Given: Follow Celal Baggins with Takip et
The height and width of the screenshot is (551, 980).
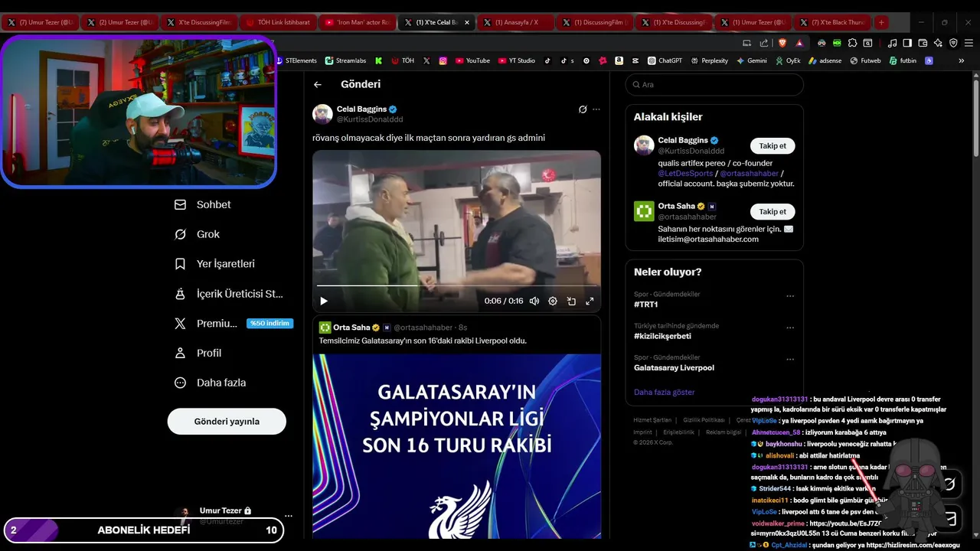Looking at the screenshot, I should click(x=773, y=145).
